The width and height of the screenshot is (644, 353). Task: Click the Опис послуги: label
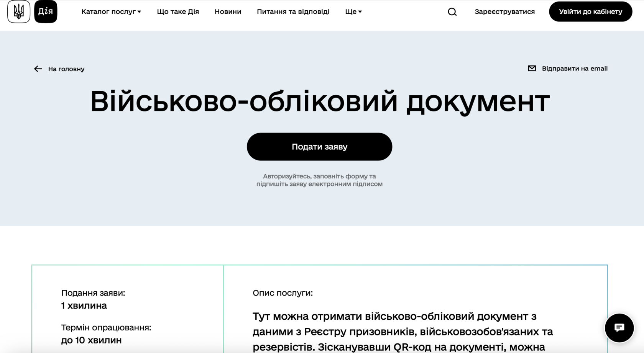click(x=283, y=293)
